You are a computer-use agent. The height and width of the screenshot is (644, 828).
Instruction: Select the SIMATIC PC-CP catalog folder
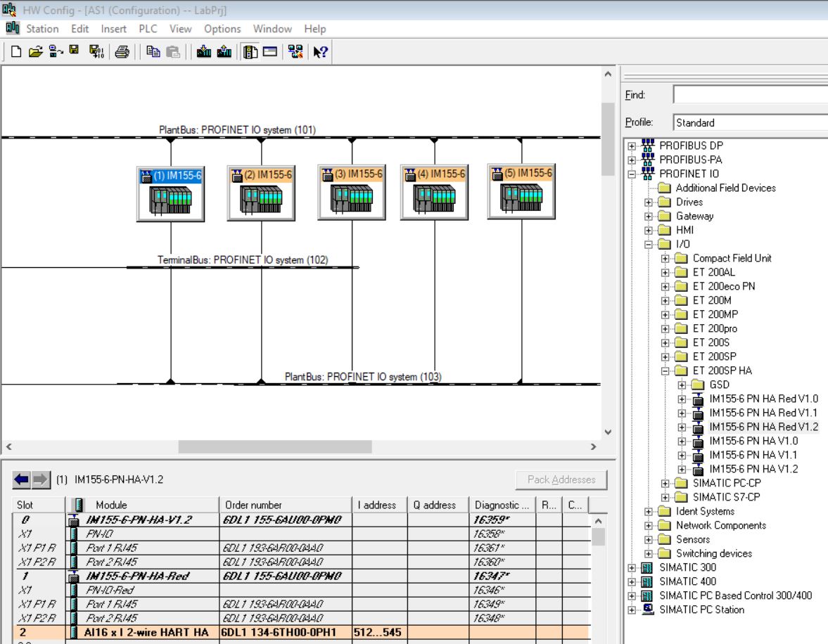(727, 483)
